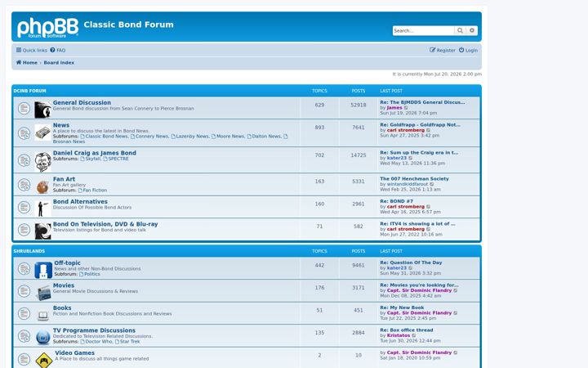Open last post Re: My New Book
The width and height of the screenshot is (588, 368).
coord(402,307)
